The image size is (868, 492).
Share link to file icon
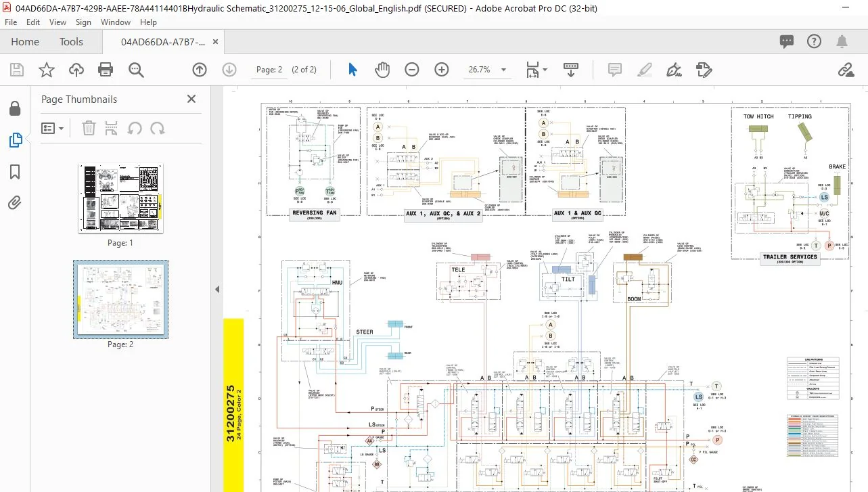click(845, 70)
